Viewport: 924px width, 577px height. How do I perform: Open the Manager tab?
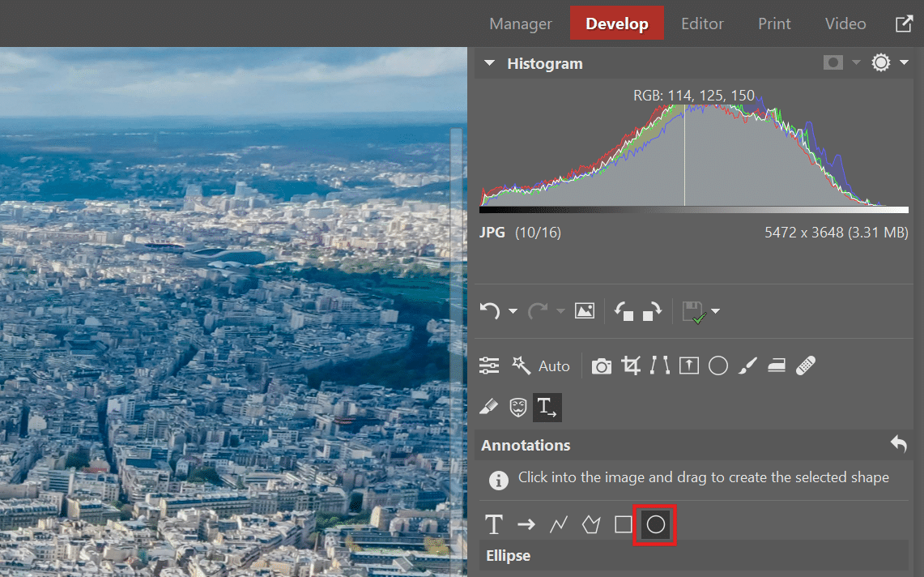pyautogui.click(x=521, y=24)
